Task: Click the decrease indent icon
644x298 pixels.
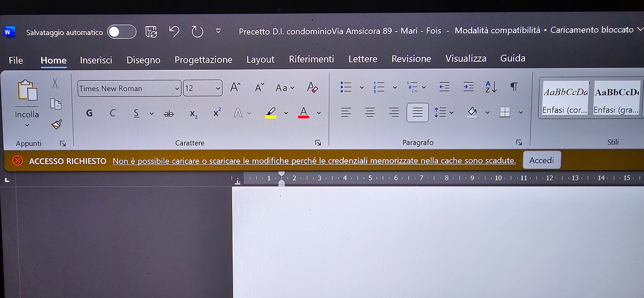Action: click(x=444, y=87)
